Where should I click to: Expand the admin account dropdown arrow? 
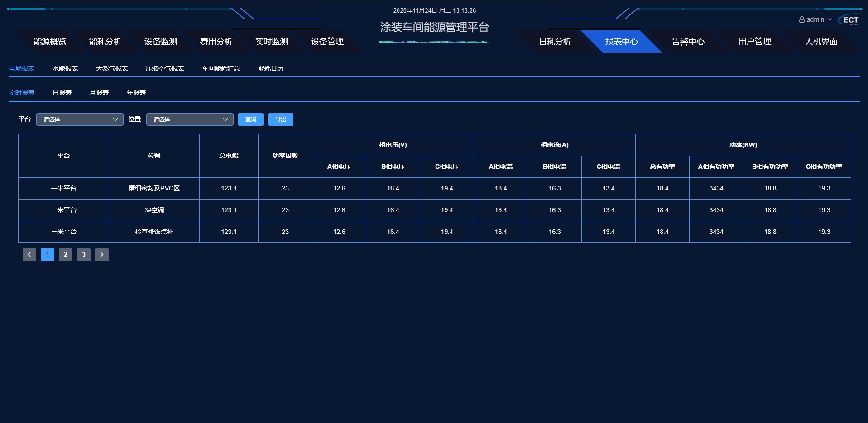[830, 20]
